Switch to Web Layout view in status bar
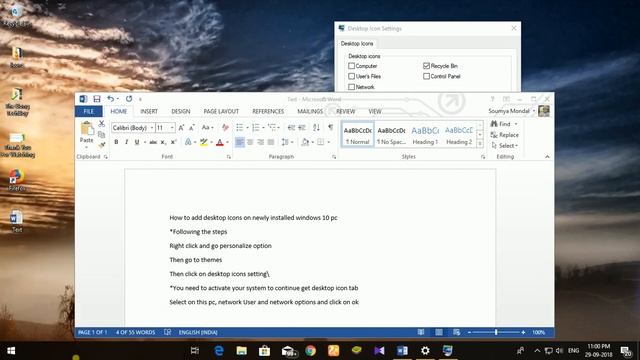 pyautogui.click(x=456, y=332)
